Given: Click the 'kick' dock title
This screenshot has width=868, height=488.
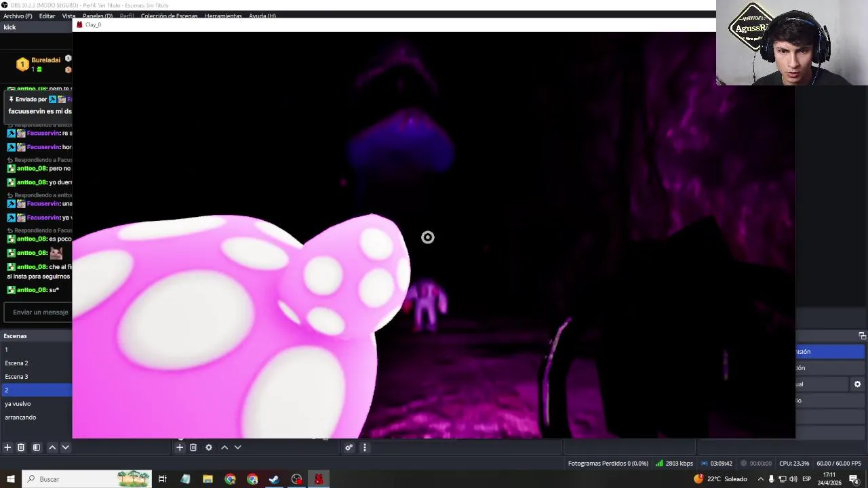Looking at the screenshot, I should (x=9, y=27).
